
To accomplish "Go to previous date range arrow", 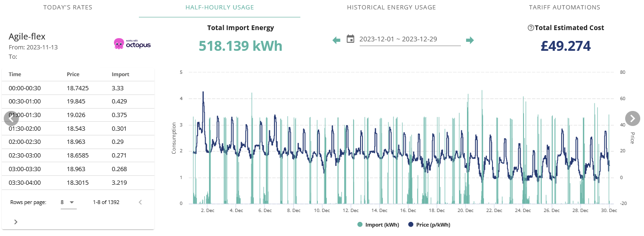I will pyautogui.click(x=336, y=40).
